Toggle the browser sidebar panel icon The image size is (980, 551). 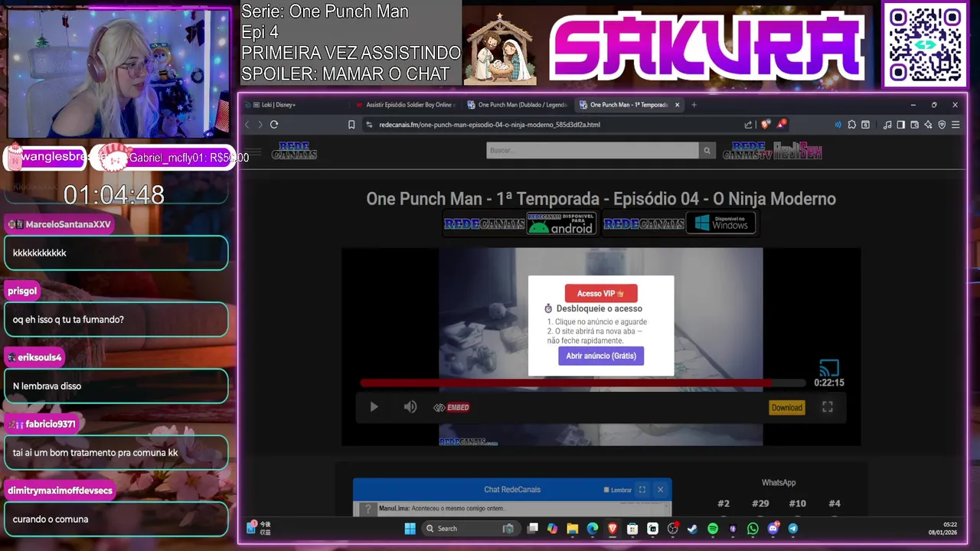[x=901, y=125]
